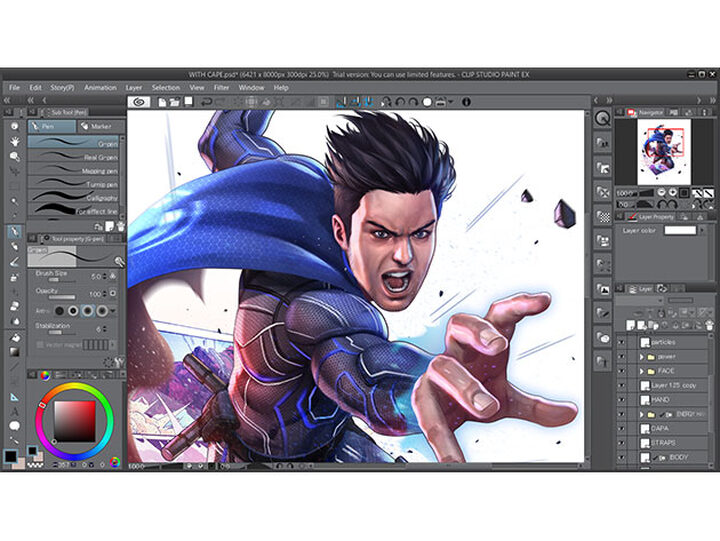Select the Fill bucket tool
This screenshot has height=541, width=720.
(x=15, y=337)
